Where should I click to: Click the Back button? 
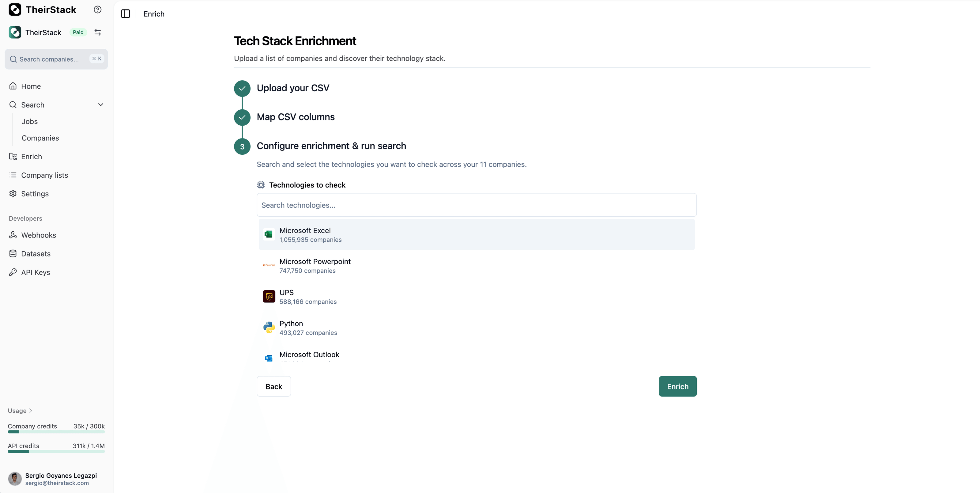273,386
